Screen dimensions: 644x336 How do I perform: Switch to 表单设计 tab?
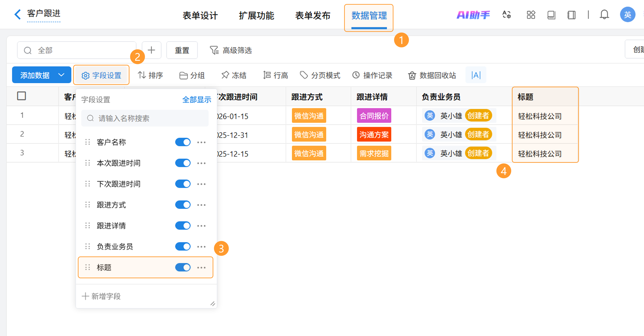(200, 15)
